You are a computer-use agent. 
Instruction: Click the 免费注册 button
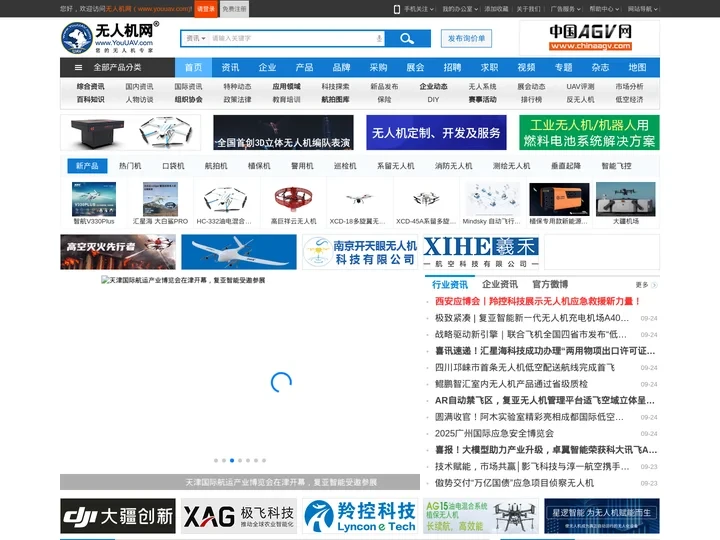click(x=234, y=9)
